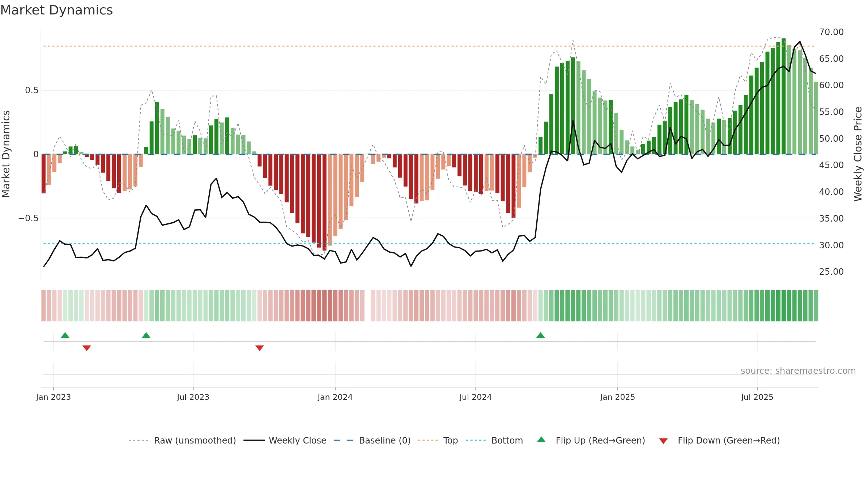Screen dimensions: 868x488
Task: Click the Jan 2023 axis label
Action: click(54, 397)
